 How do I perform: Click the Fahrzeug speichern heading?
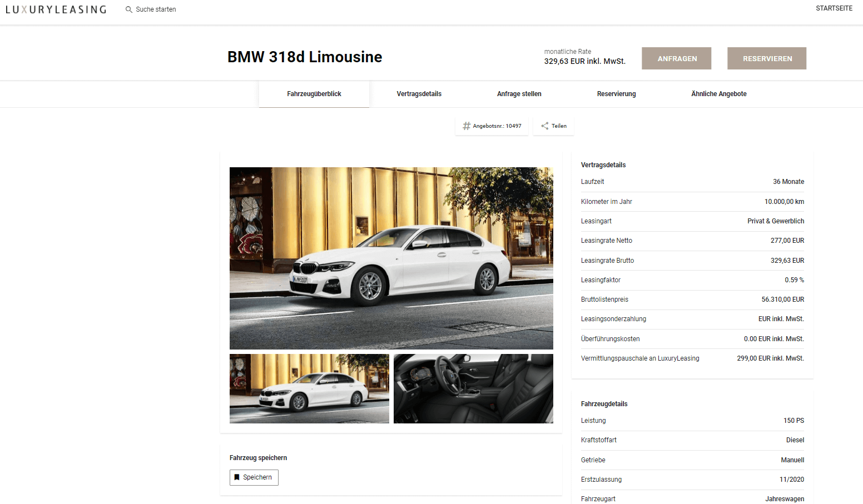point(258,458)
